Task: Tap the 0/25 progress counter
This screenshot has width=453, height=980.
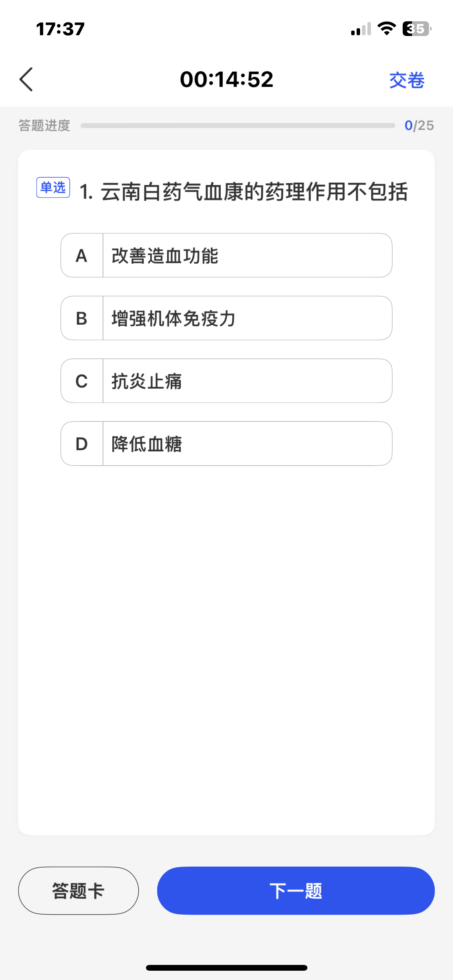Action: 419,125
